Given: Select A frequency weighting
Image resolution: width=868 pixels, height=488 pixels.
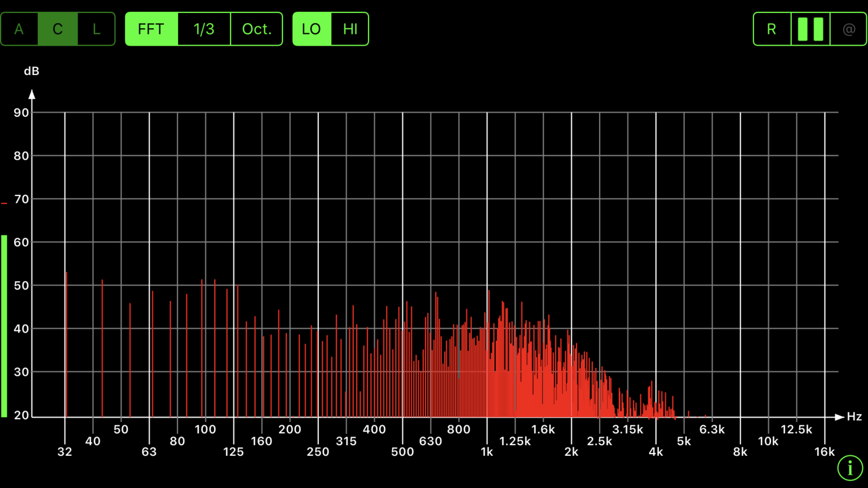Looking at the screenshot, I should (x=19, y=28).
